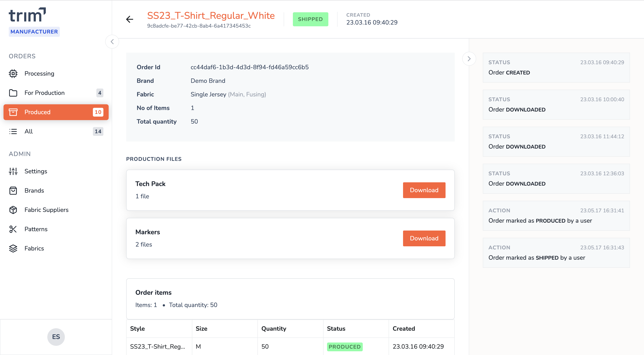This screenshot has height=355, width=644.
Task: Click the Fabrics layers icon
Action: [13, 248]
